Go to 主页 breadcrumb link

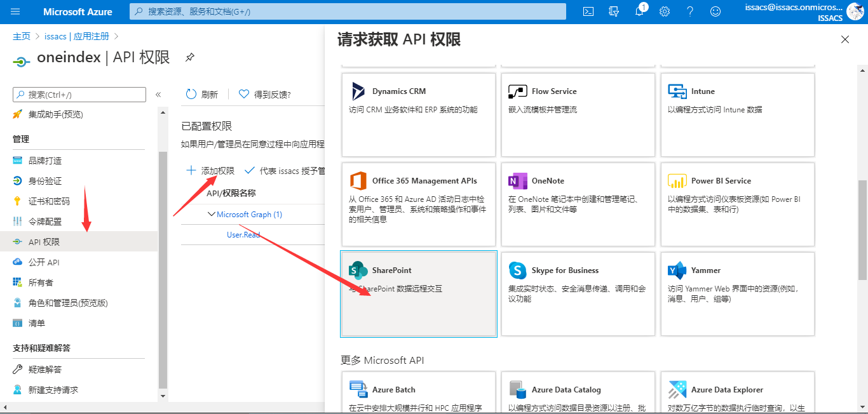tap(22, 36)
